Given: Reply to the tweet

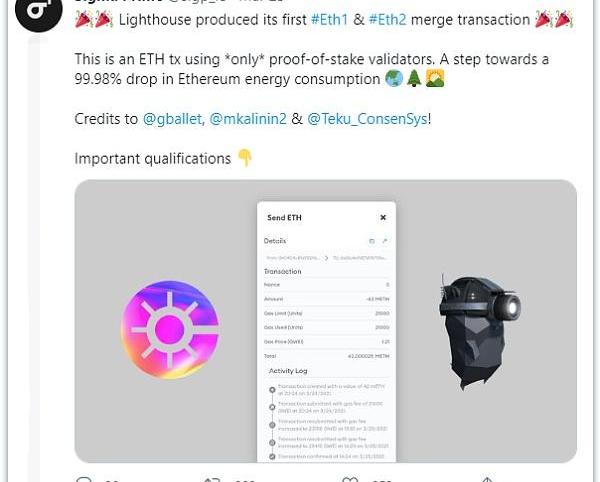Looking at the screenshot, I should coord(84,479).
